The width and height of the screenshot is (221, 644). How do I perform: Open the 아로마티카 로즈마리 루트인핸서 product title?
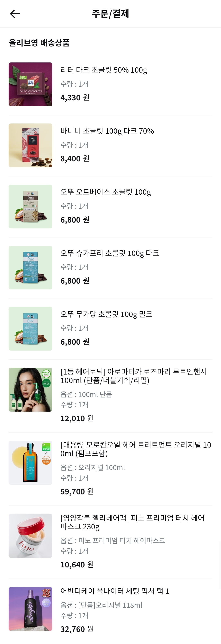[x=134, y=376]
